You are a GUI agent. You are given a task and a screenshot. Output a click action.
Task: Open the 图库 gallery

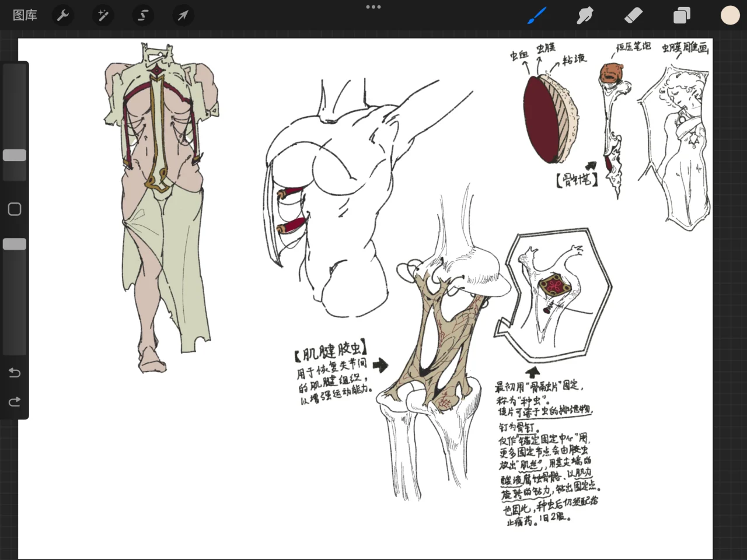point(25,15)
